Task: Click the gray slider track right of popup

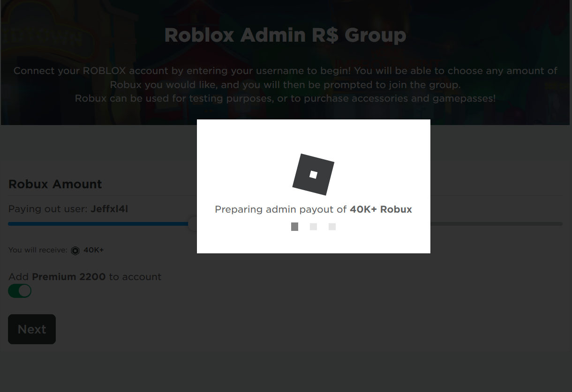Action: tap(497, 224)
